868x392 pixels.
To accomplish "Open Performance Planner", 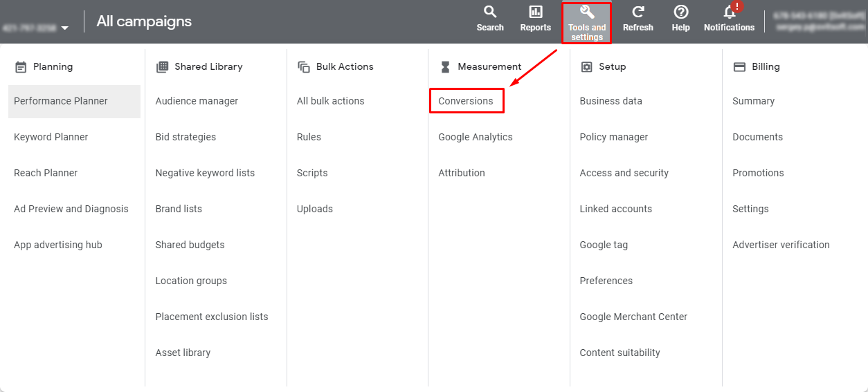I will point(74,101).
